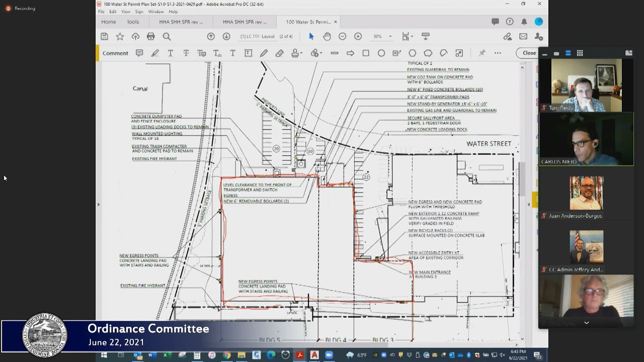Screen dimensions: 644x362
Task: Expand the left navigation pane arrow
Action: pos(98,204)
